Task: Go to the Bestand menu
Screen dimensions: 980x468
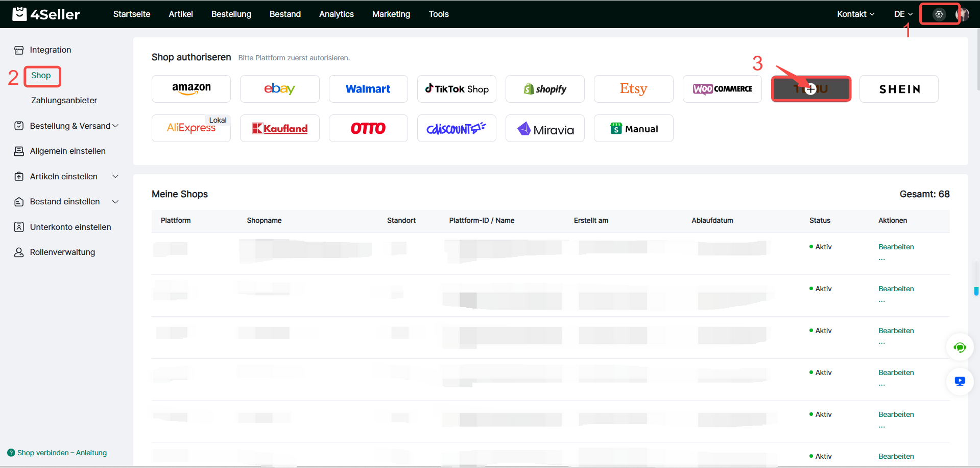Action: coord(285,14)
